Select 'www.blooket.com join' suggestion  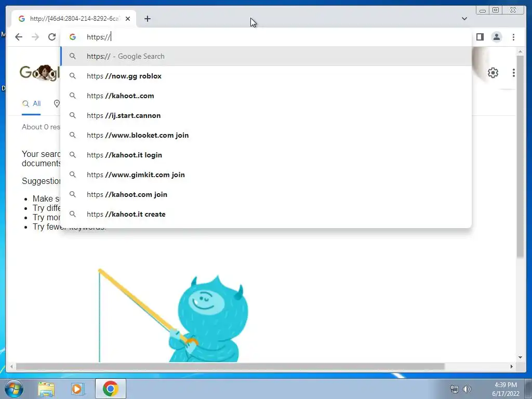point(266,135)
